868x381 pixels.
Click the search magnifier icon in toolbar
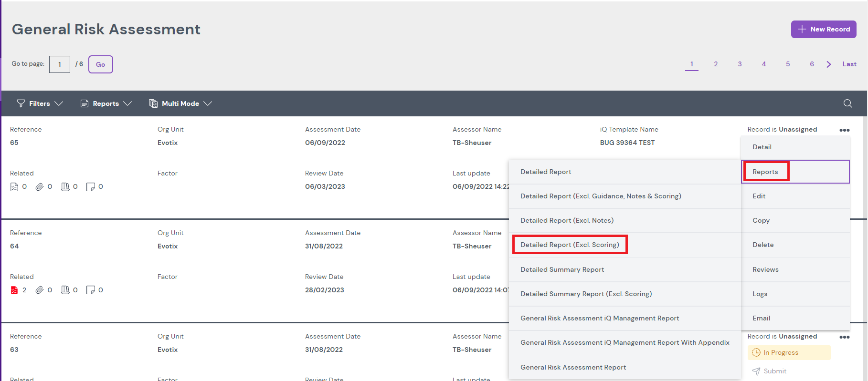pos(847,103)
